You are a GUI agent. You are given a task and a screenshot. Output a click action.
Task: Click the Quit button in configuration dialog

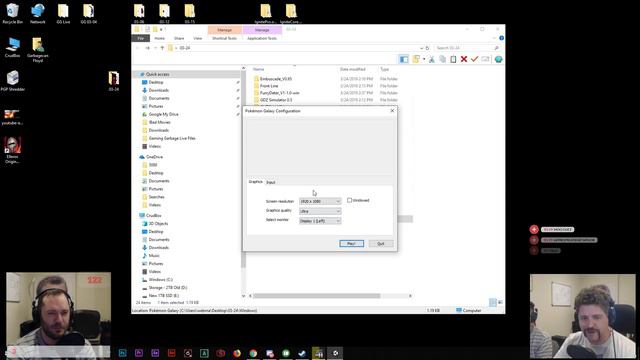click(x=381, y=243)
